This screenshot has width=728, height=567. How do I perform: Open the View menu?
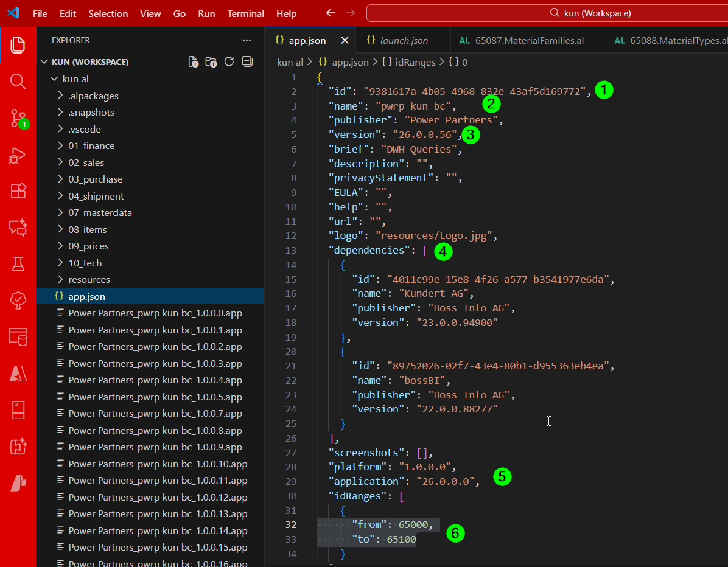(150, 13)
